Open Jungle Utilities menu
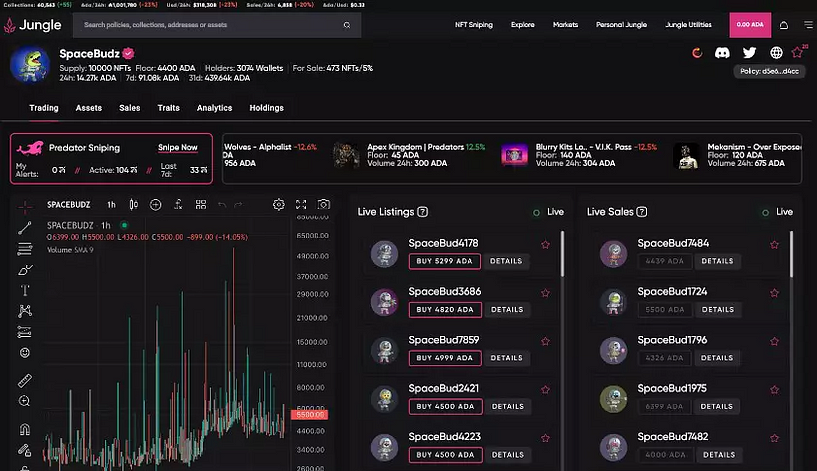Image resolution: width=817 pixels, height=471 pixels. coord(688,24)
